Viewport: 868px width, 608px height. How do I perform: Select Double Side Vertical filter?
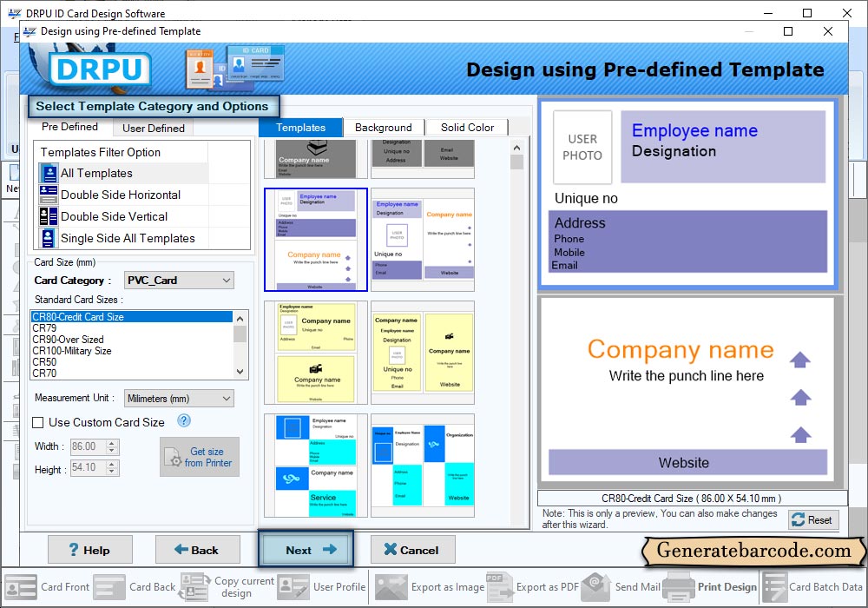(123, 216)
